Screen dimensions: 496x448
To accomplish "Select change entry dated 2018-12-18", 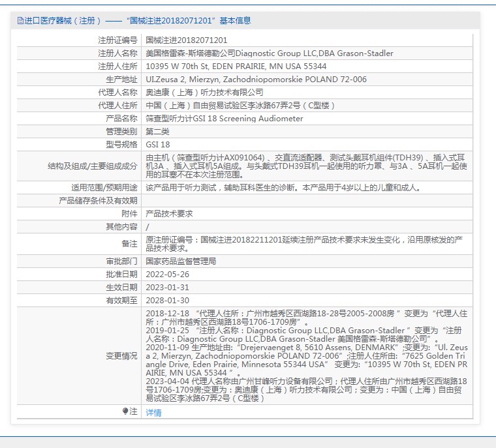I will point(306,318).
